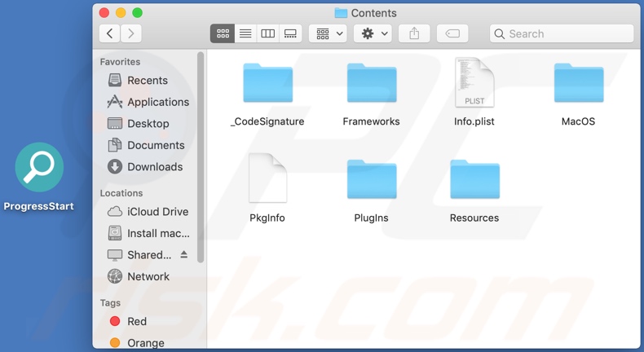644x352 pixels.
Task: Click the MacOS name label
Action: (578, 121)
